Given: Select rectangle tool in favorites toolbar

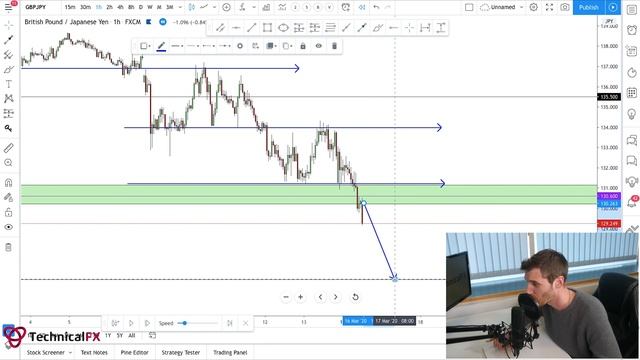Looking at the screenshot, I should [x=267, y=28].
